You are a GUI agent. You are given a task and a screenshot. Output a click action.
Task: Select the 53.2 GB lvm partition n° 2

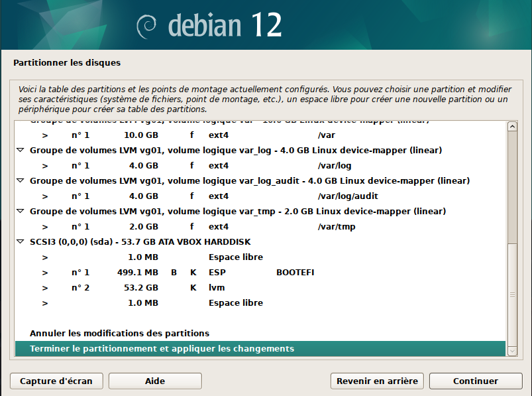click(x=260, y=288)
